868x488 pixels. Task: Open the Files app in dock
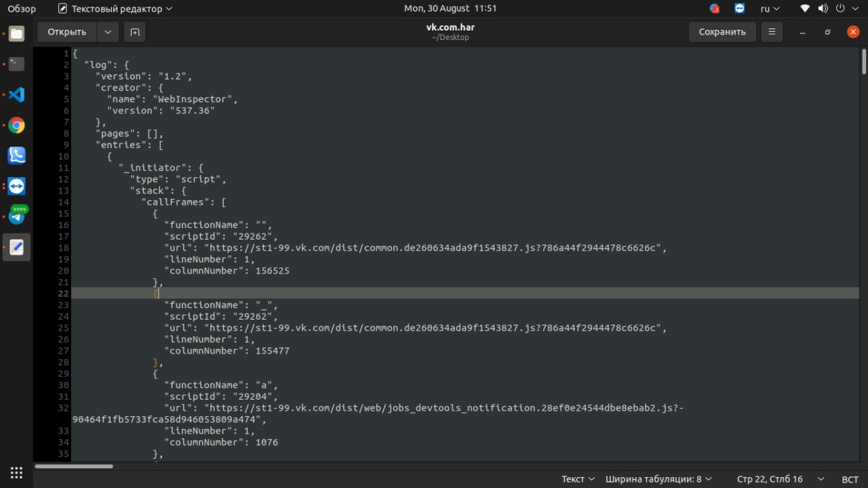[x=16, y=33]
